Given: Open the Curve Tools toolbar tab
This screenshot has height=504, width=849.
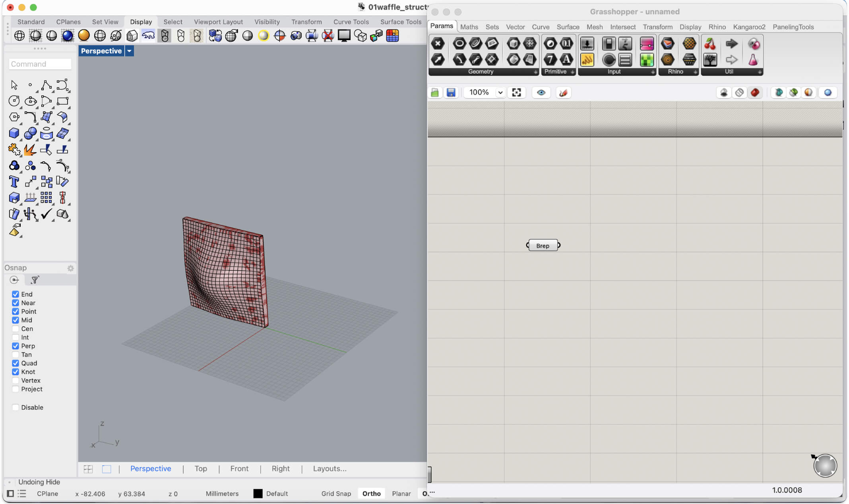Looking at the screenshot, I should 351,22.
